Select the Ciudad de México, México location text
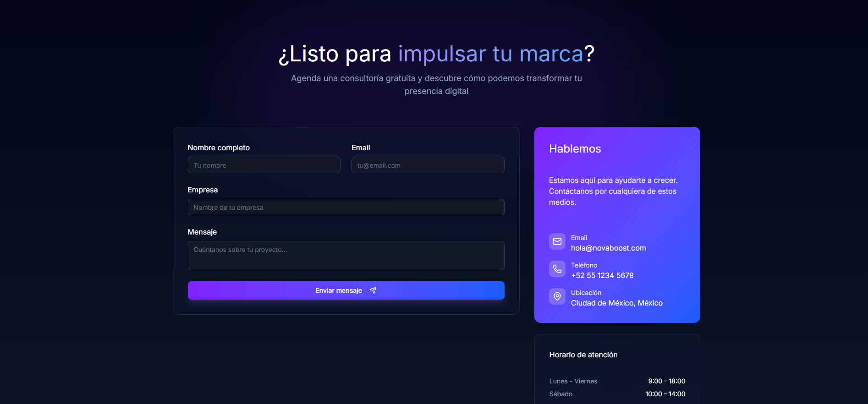868x404 pixels. click(616, 303)
